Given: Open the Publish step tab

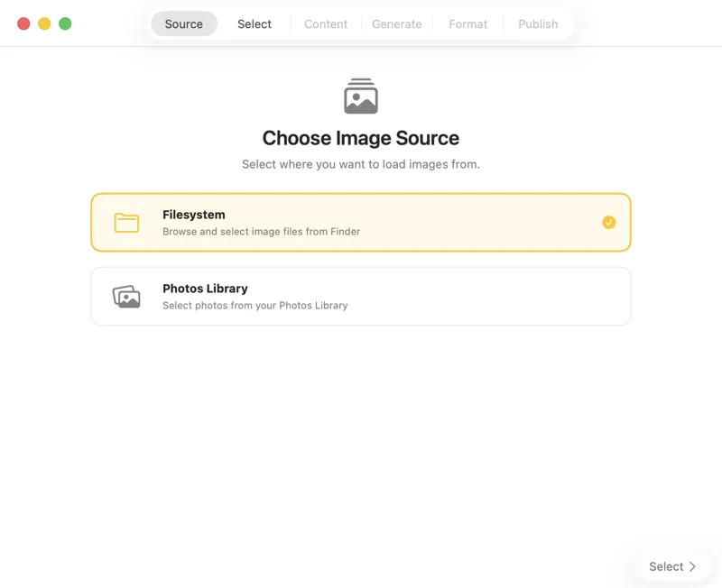Looking at the screenshot, I should [x=538, y=24].
